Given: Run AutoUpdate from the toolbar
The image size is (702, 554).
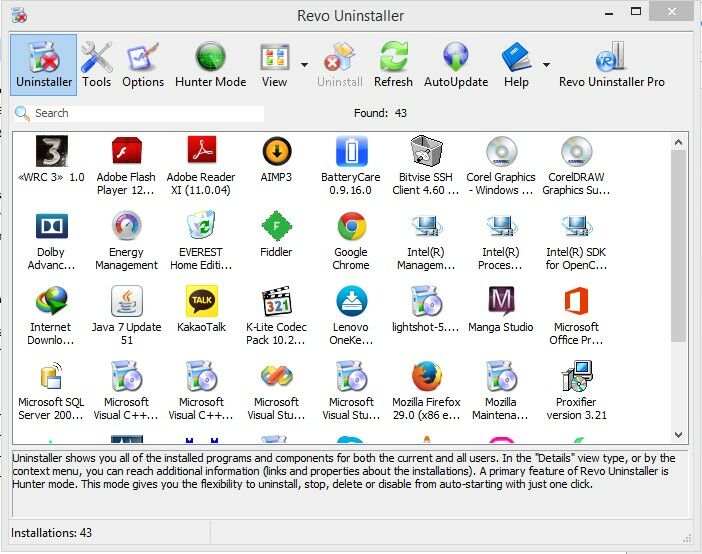Looking at the screenshot, I should click(456, 64).
